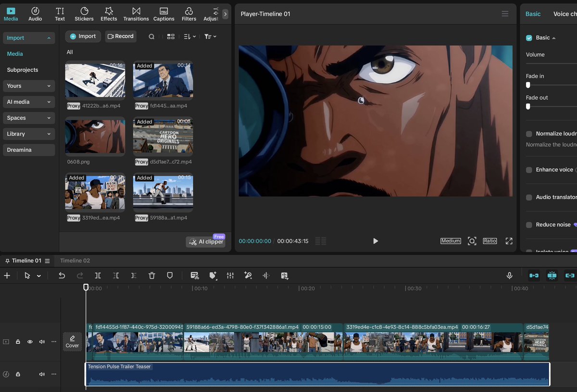Hide the video track with eye icon
Image resolution: width=577 pixels, height=392 pixels.
pos(30,342)
